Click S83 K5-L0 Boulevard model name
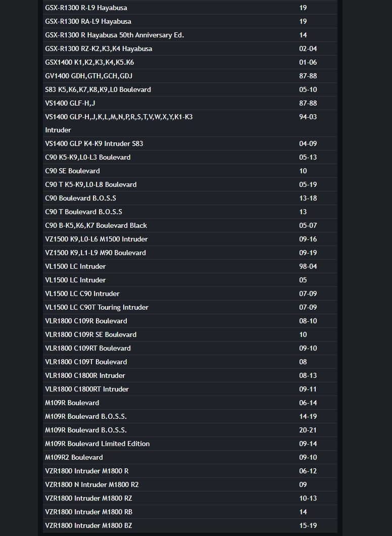Viewport: 392px width, 536px height. click(98, 89)
